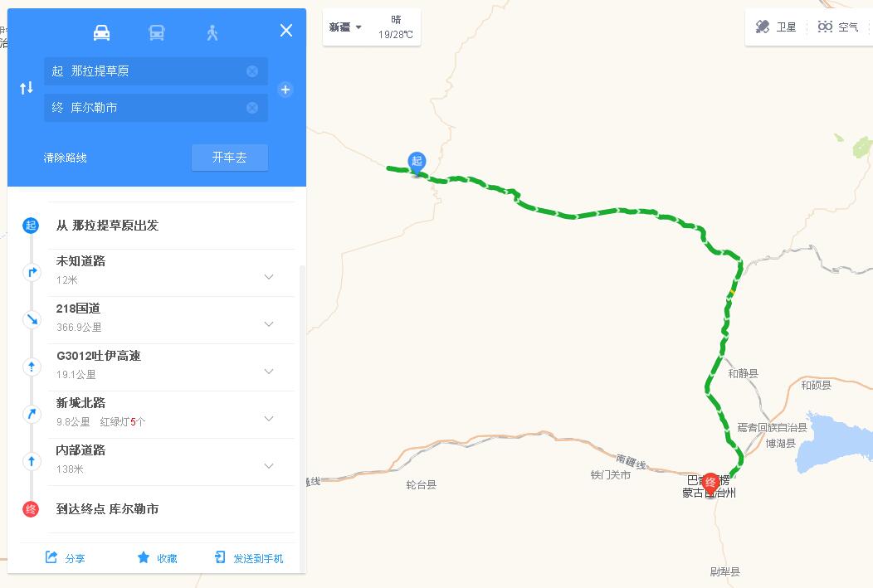The image size is (873, 588).
Task: Share the route via 分享
Action: (65, 558)
